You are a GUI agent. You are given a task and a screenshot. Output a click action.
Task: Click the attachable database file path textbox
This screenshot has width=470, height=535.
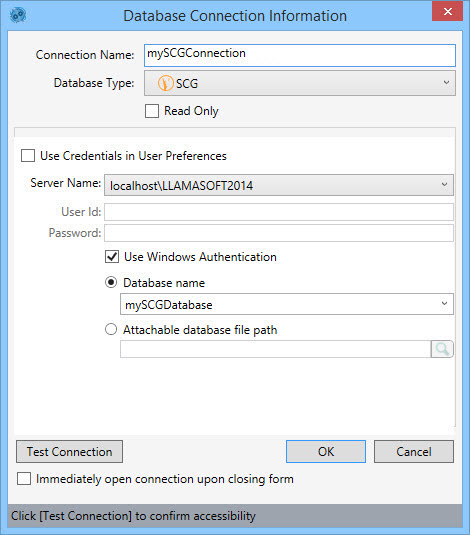tap(276, 349)
